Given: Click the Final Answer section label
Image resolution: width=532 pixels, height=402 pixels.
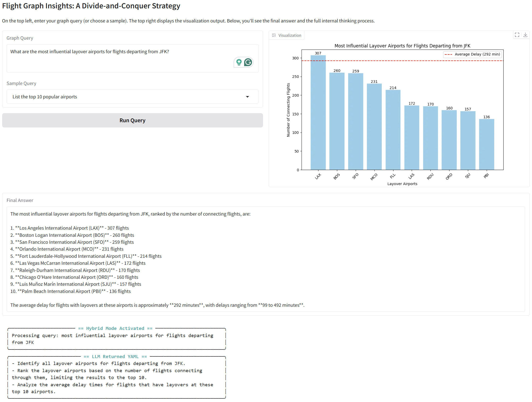Looking at the screenshot, I should point(20,200).
